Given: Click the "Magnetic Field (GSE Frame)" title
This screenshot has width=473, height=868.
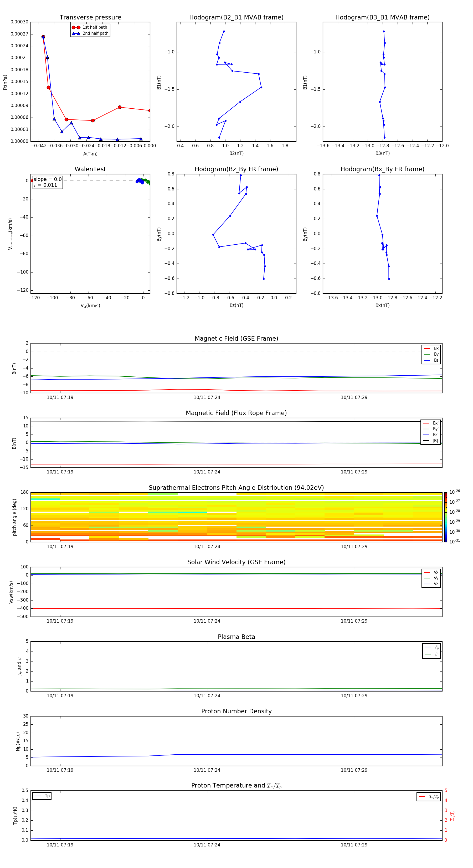Looking at the screenshot, I should [x=236, y=339].
